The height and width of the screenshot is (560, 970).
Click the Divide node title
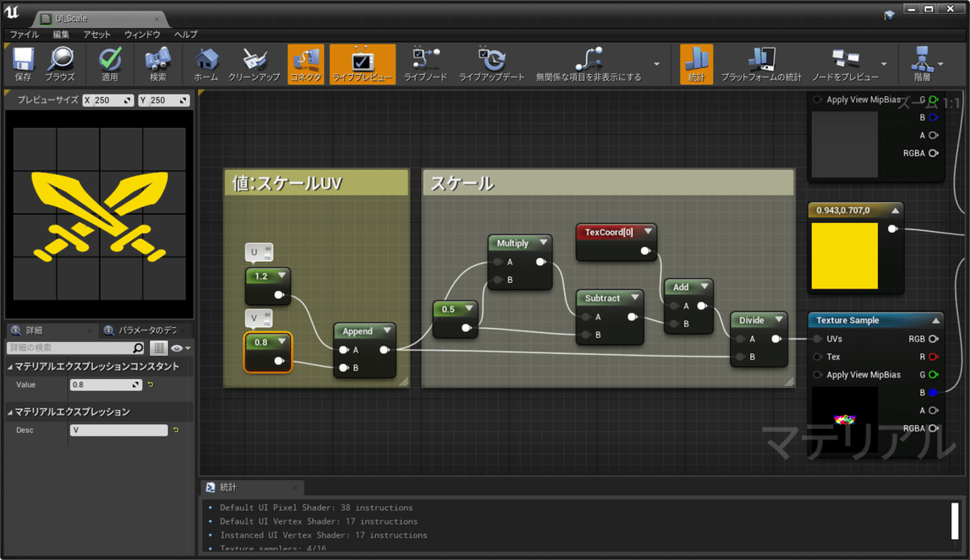(751, 320)
